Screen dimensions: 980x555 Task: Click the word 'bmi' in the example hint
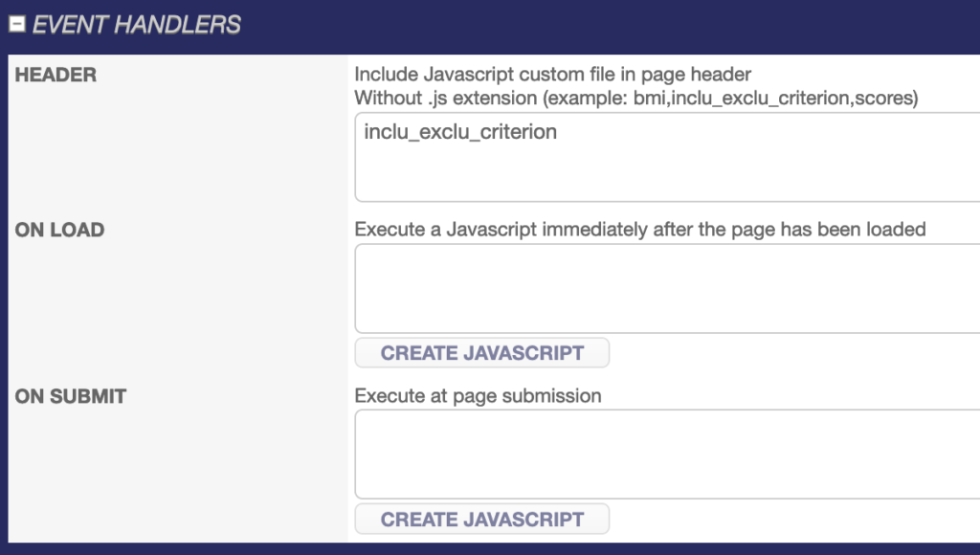pyautogui.click(x=650, y=98)
